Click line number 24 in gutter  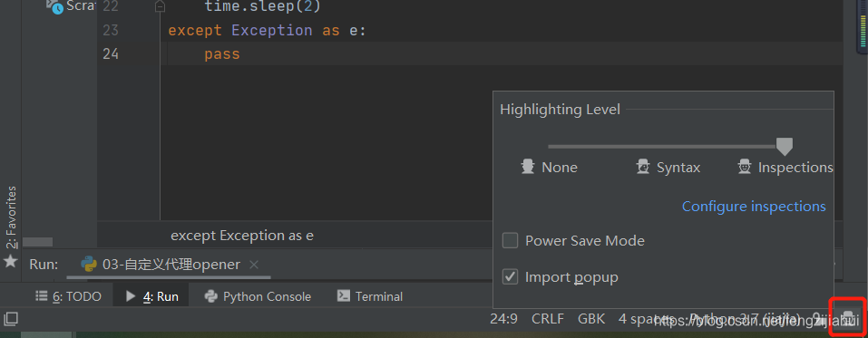(x=111, y=54)
